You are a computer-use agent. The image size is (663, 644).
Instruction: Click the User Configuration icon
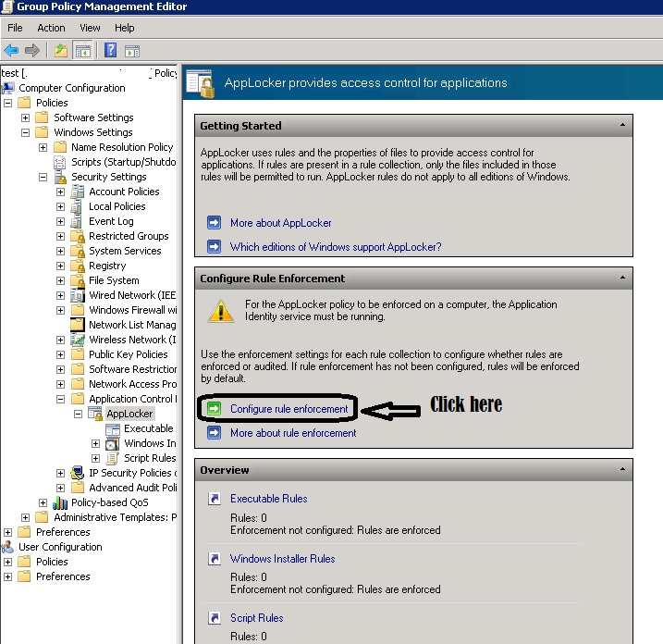coord(8,547)
